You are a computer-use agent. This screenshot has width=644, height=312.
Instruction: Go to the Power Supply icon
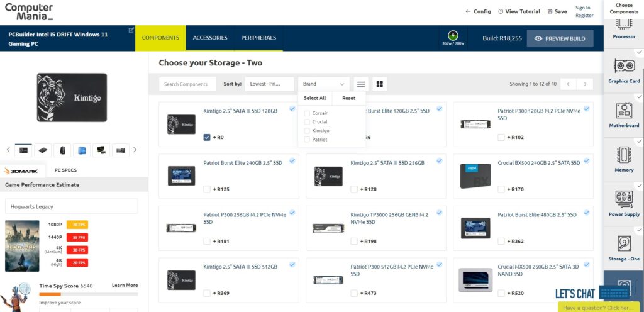(623, 199)
